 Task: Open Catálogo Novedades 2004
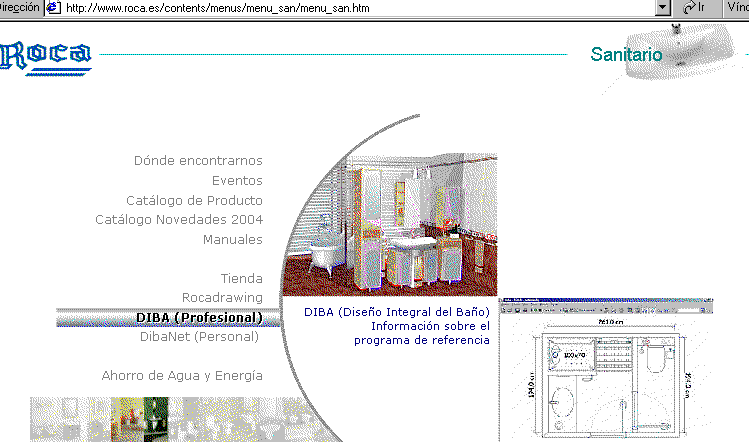[179, 220]
